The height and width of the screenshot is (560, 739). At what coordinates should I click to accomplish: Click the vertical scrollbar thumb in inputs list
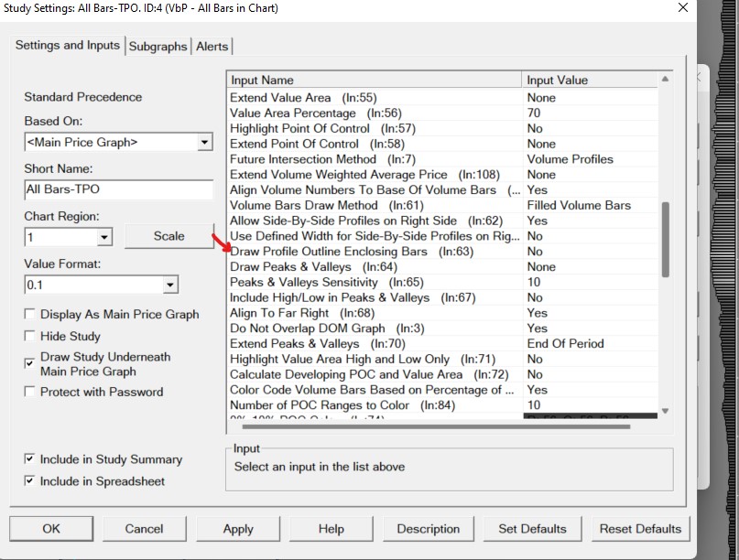[x=665, y=239]
